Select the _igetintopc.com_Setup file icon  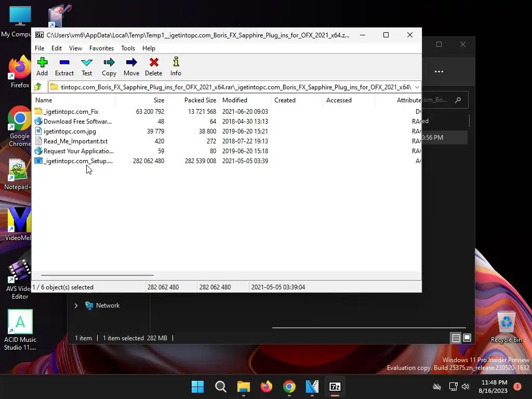[38, 161]
